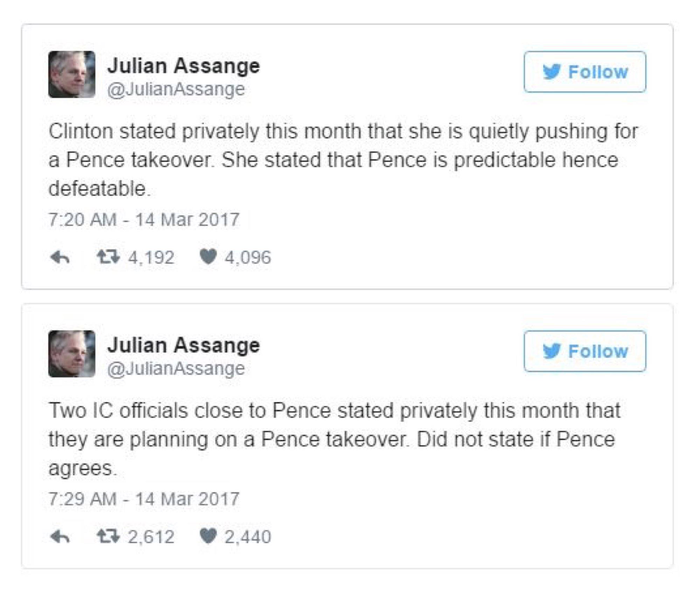The height and width of the screenshot is (598, 700).
Task: Click Follow button on the first tweet
Action: coord(584,72)
